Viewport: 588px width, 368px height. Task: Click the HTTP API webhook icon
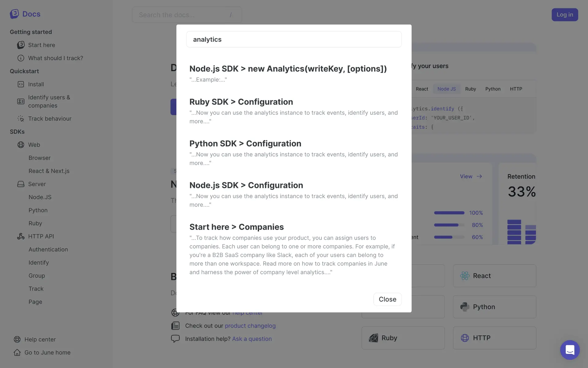point(21,236)
